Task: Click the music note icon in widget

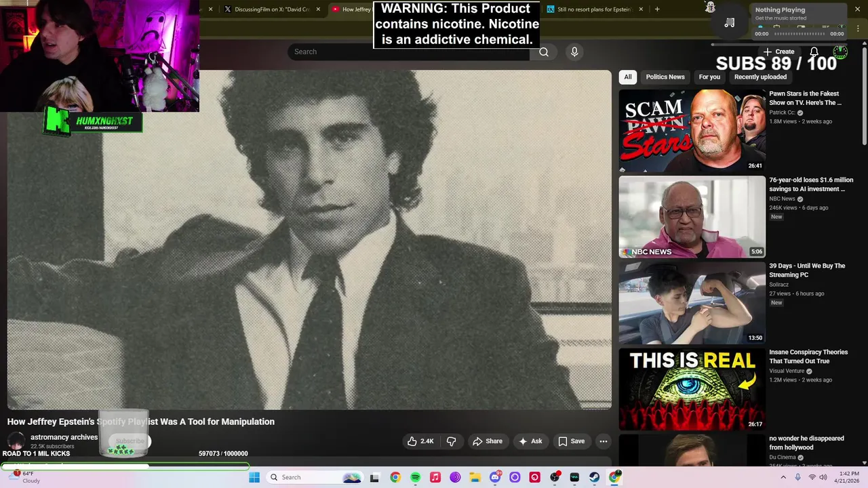Action: pyautogui.click(x=730, y=23)
